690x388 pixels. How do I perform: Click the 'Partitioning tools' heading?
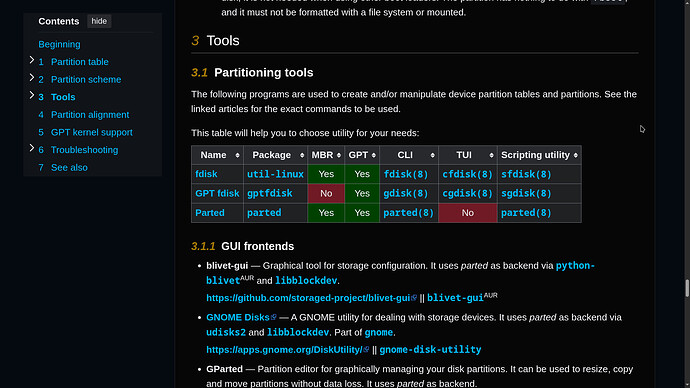pyautogui.click(x=264, y=73)
